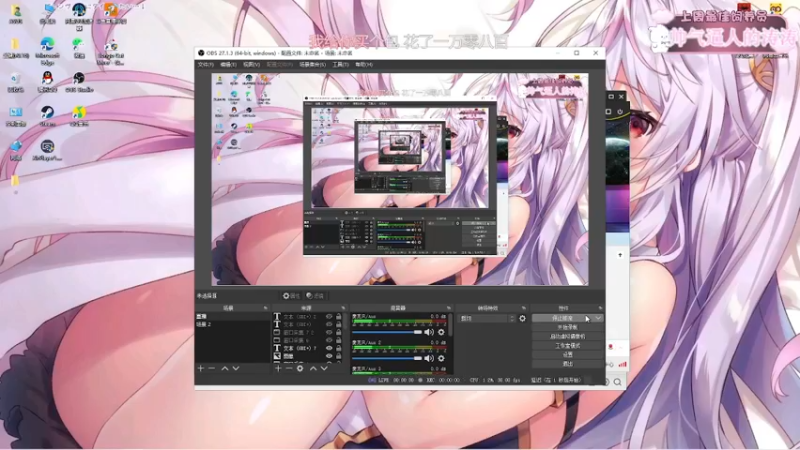Viewport: 800px width, 450px height.
Task: Click the stepper arrows beside the transition dropdown
Action: (512, 318)
